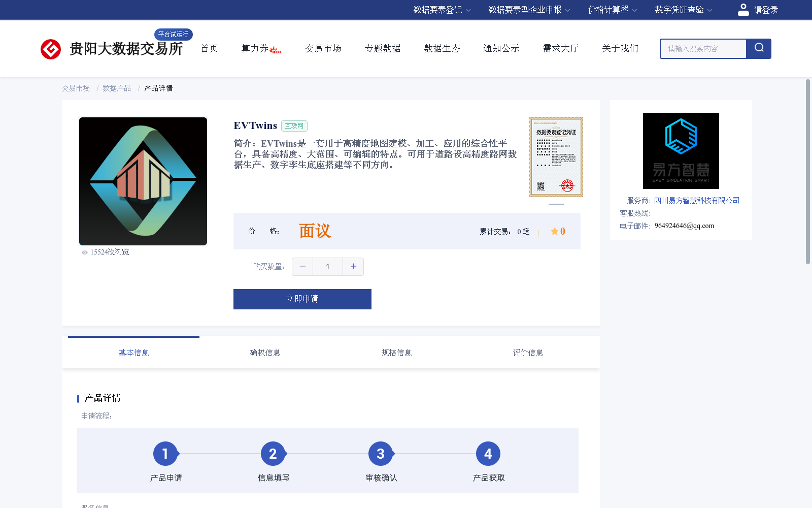The image size is (812, 508).
Task: Switch to the 规格信息 tab
Action: point(396,353)
